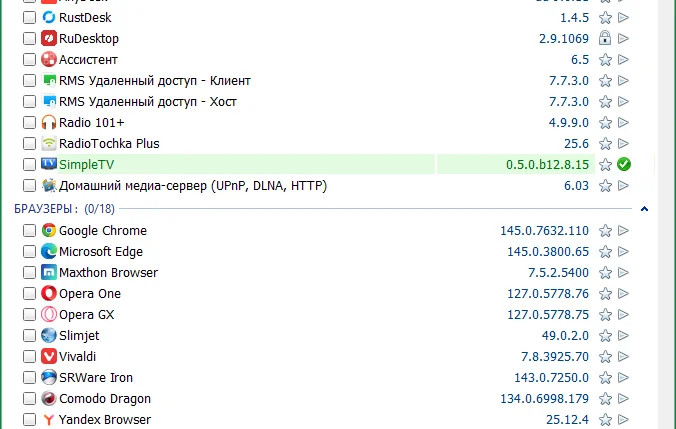The width and height of the screenshot is (676, 429).
Task: Click the play arrow for Opera GX
Action: click(623, 315)
